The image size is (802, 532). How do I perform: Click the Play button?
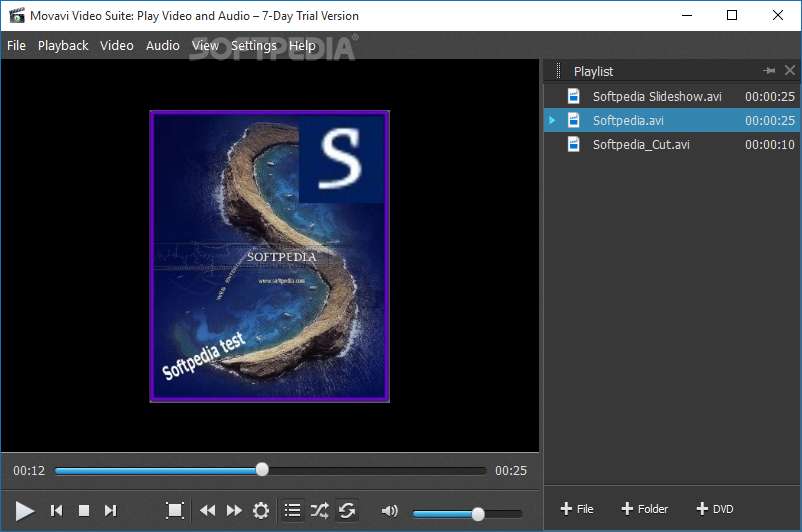[x=24, y=511]
